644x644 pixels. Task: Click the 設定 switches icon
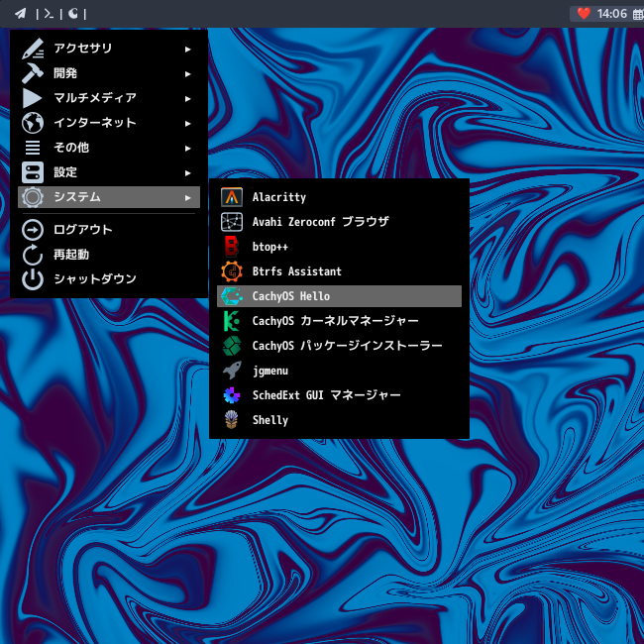[x=33, y=172]
